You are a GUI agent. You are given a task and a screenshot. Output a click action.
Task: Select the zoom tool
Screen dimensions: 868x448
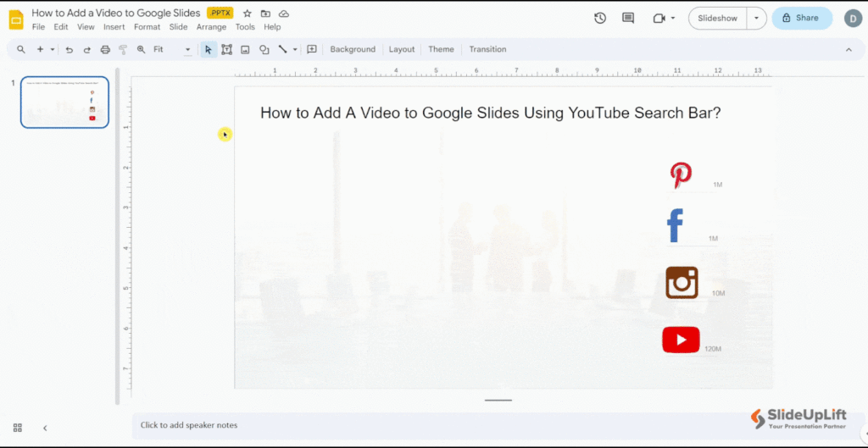pos(142,49)
